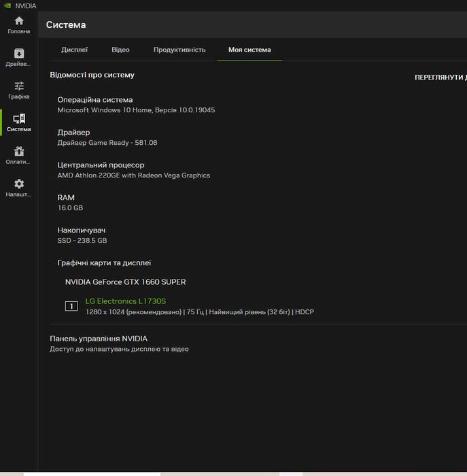Switch to the Продуктивність tab
The width and height of the screenshot is (467, 476).
point(179,50)
